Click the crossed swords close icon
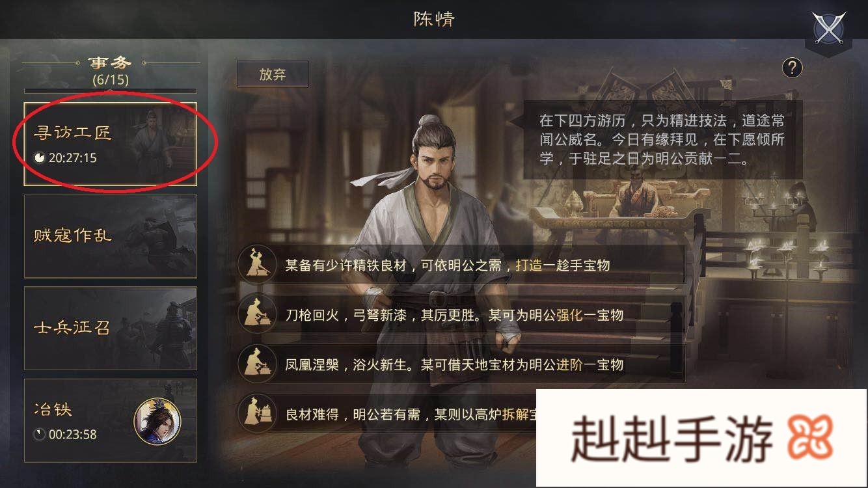868x488 pixels. click(828, 28)
